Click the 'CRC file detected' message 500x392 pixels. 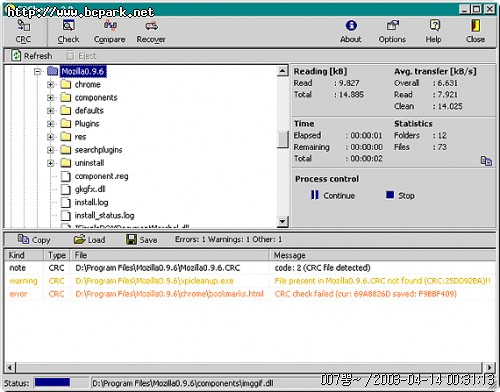[322, 268]
